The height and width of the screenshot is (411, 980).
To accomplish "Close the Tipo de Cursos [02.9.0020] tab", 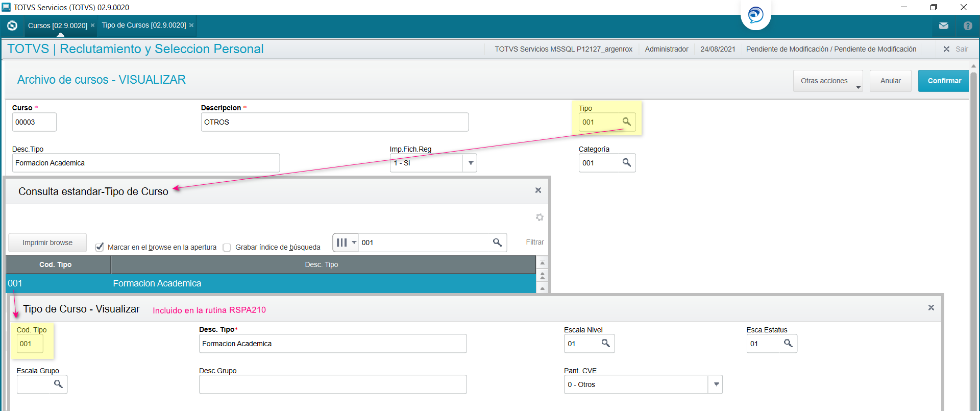I will [x=191, y=25].
